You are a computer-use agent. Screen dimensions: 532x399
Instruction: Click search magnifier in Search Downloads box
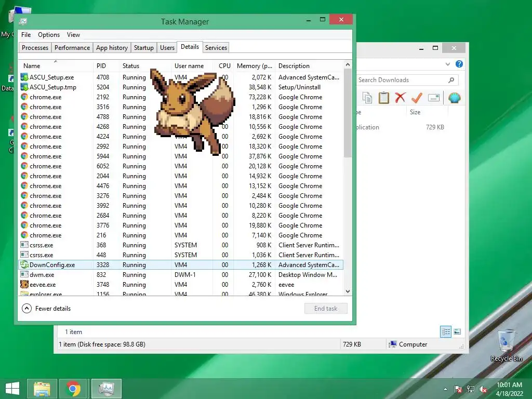451,80
